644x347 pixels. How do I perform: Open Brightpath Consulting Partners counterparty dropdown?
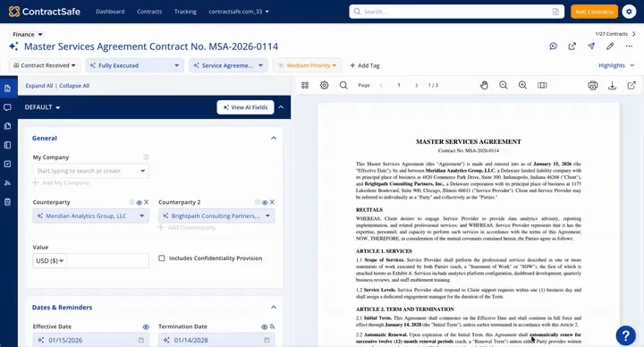(x=216, y=216)
